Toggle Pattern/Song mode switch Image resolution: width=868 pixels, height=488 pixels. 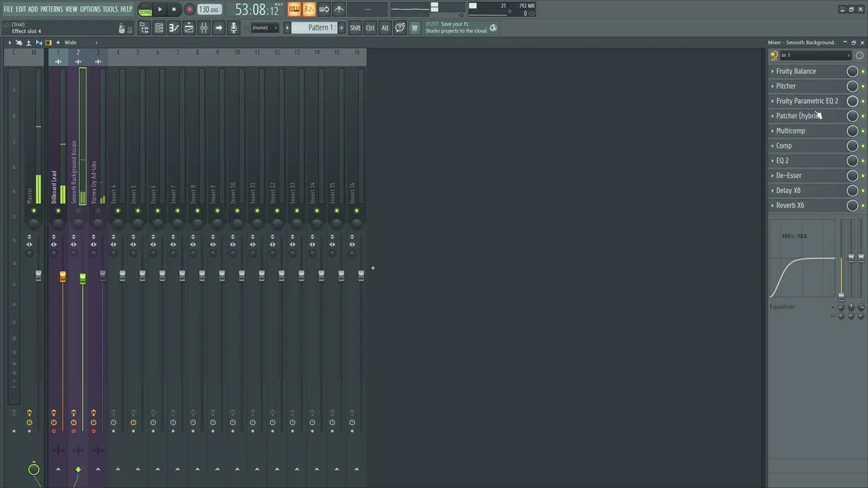(145, 9)
